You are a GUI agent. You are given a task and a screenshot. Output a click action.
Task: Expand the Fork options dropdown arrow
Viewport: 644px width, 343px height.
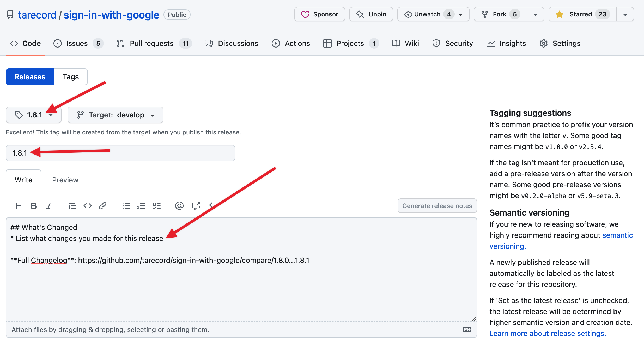click(x=535, y=15)
